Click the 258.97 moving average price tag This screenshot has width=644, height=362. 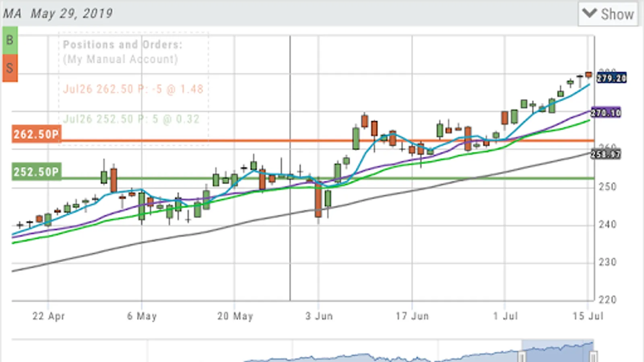[x=606, y=154]
